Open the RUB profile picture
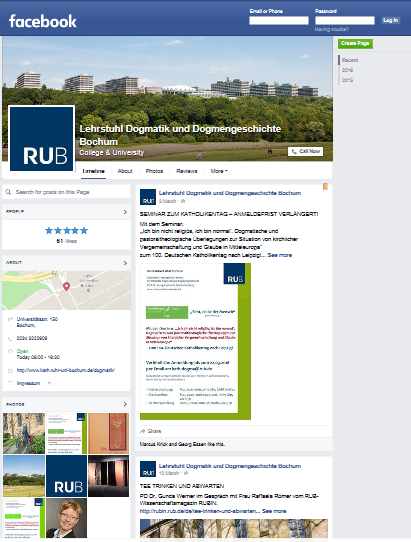The height and width of the screenshot is (542, 411). point(42,139)
